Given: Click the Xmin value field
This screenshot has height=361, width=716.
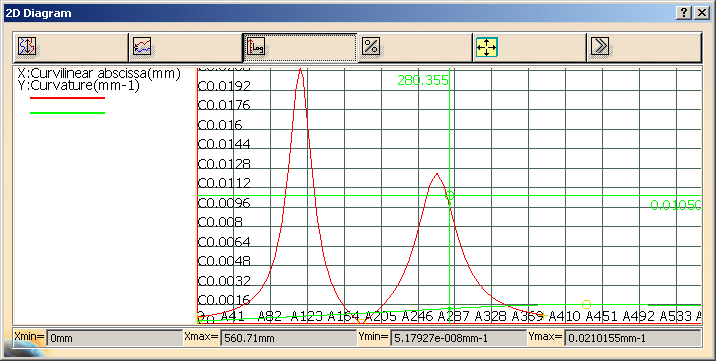Looking at the screenshot, I should click(115, 339).
